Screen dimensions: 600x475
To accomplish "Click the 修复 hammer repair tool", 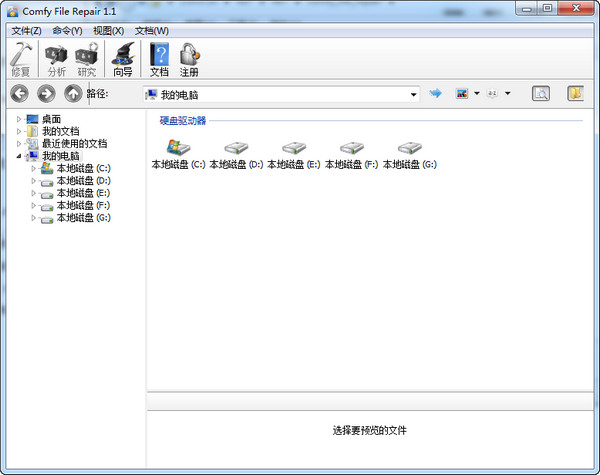I will [x=21, y=59].
